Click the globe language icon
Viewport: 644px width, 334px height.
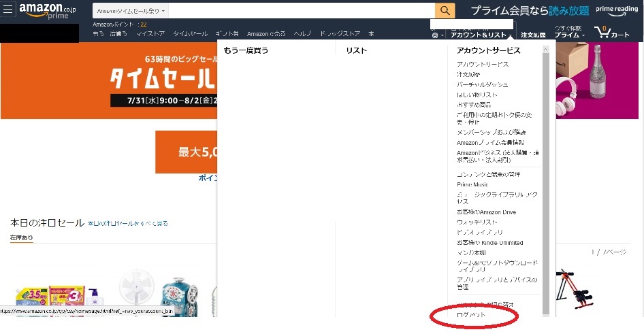pyautogui.click(x=436, y=35)
